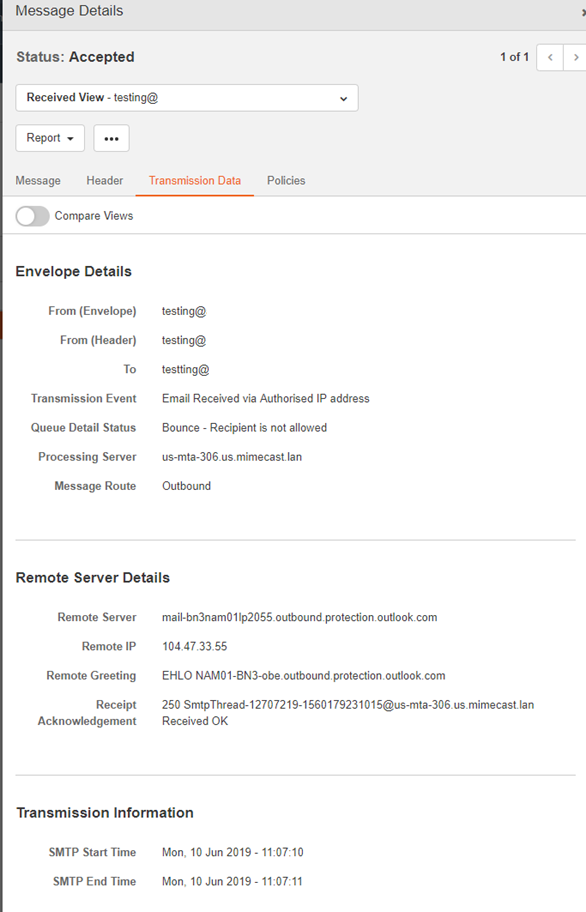Open the three-dots more actions menu
Image resolution: width=586 pixels, height=912 pixels.
112,138
